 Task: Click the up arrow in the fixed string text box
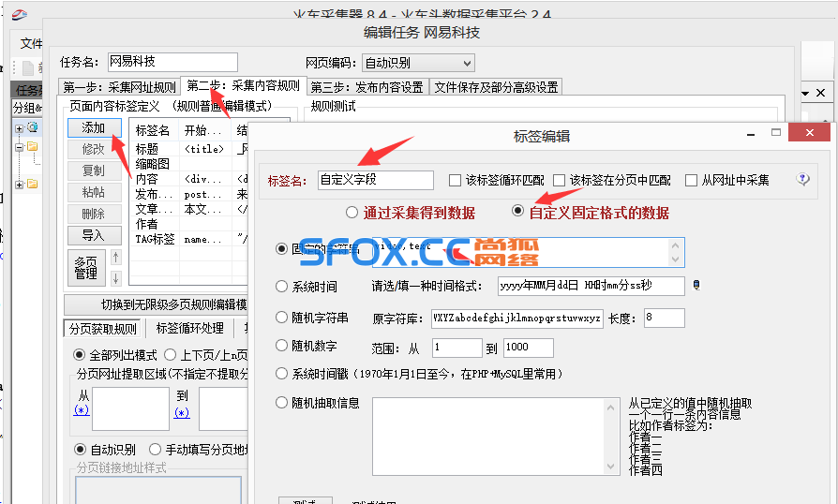[675, 245]
